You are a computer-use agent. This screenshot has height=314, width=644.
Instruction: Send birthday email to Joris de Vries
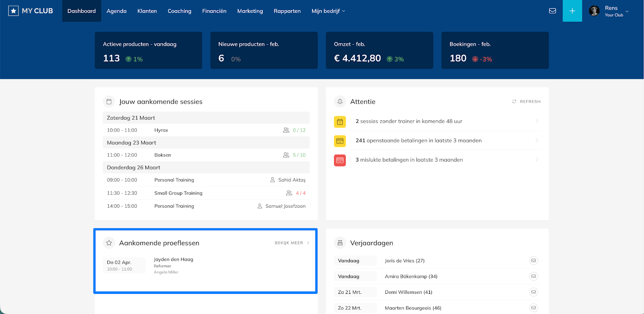(x=533, y=260)
